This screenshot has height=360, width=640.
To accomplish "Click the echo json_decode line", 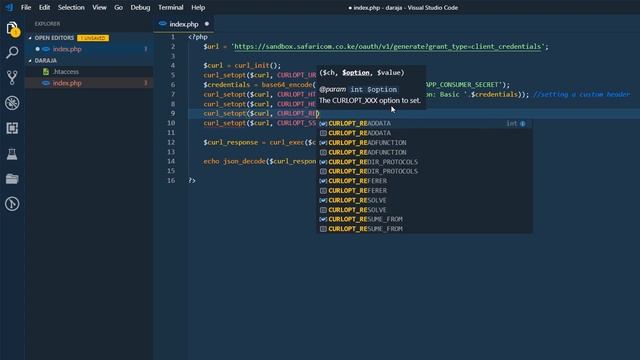I will 260,161.
